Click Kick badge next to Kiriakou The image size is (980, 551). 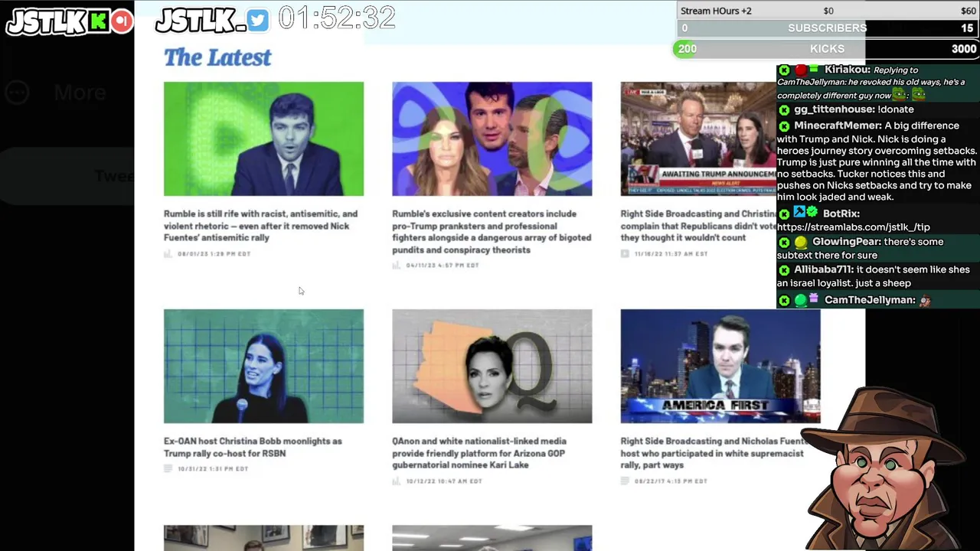(784, 70)
